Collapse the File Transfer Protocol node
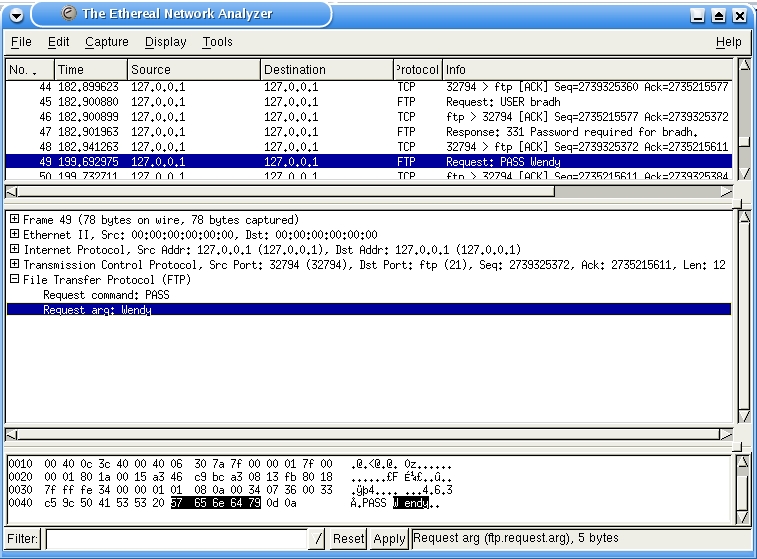 [14, 280]
